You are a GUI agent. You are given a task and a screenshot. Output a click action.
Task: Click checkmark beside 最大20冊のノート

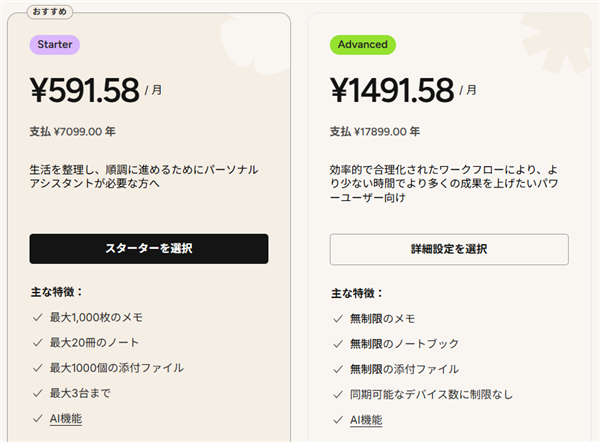(35, 343)
